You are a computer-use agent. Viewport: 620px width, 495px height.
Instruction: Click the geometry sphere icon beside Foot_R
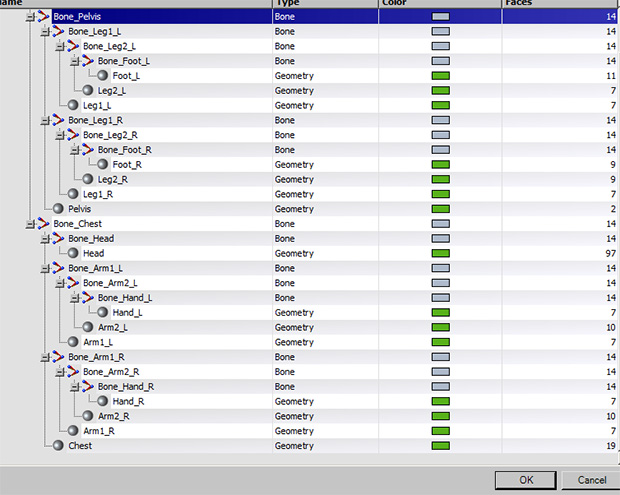click(x=103, y=164)
